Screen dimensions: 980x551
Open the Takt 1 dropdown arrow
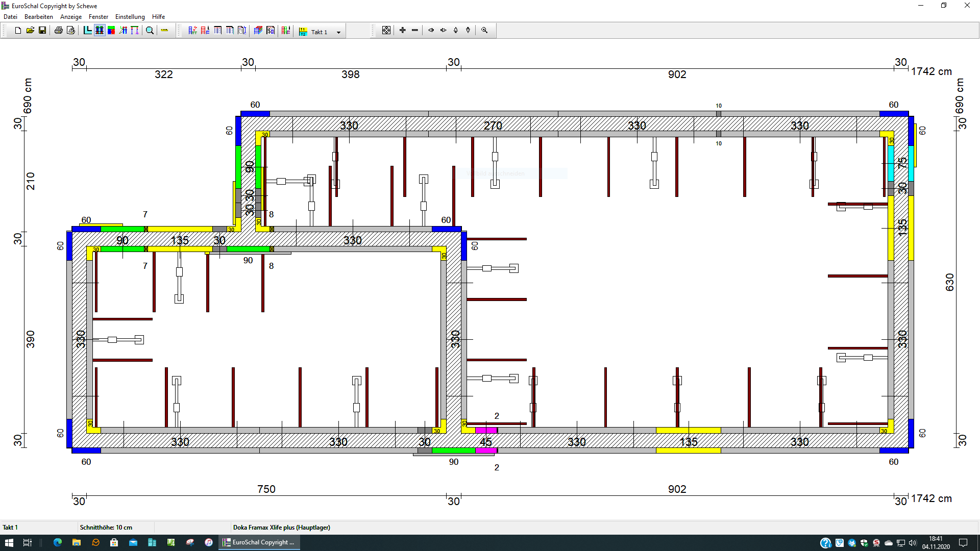(x=338, y=32)
